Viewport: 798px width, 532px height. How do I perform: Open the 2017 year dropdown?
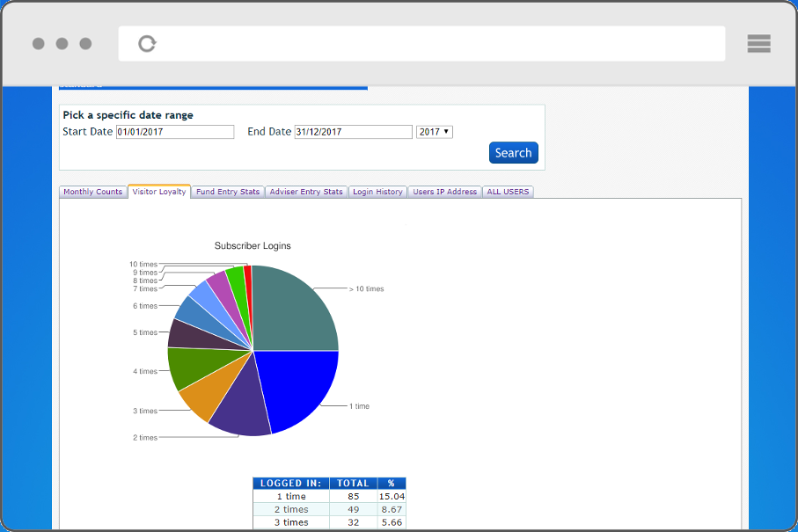coord(434,132)
